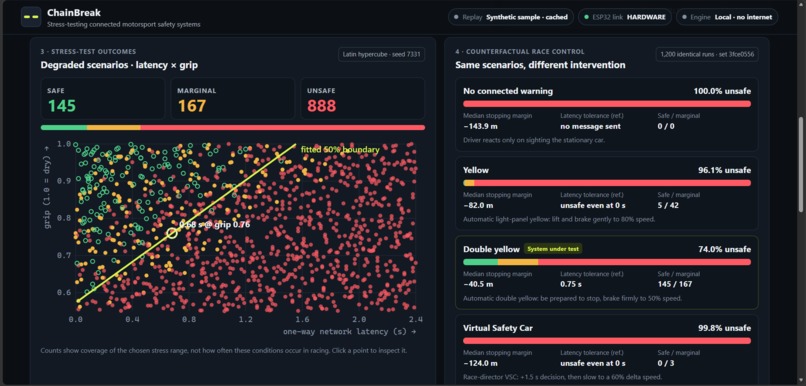Click the 'System under test' badge

coord(553,249)
